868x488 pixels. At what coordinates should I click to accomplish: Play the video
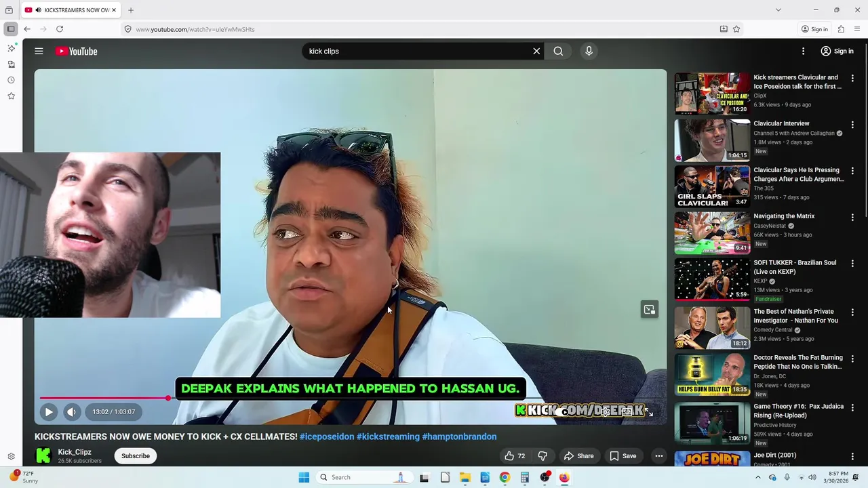click(x=49, y=411)
